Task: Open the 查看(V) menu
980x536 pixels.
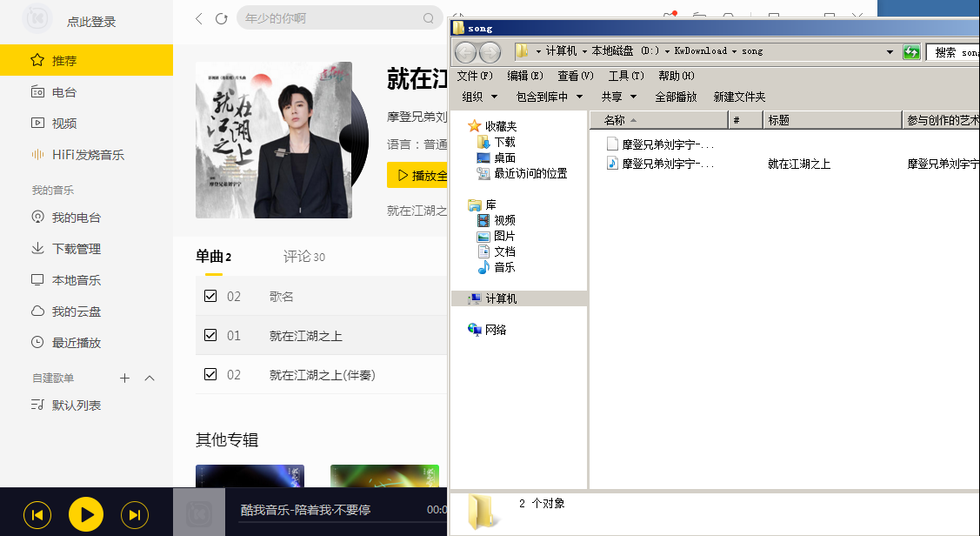Action: point(576,76)
